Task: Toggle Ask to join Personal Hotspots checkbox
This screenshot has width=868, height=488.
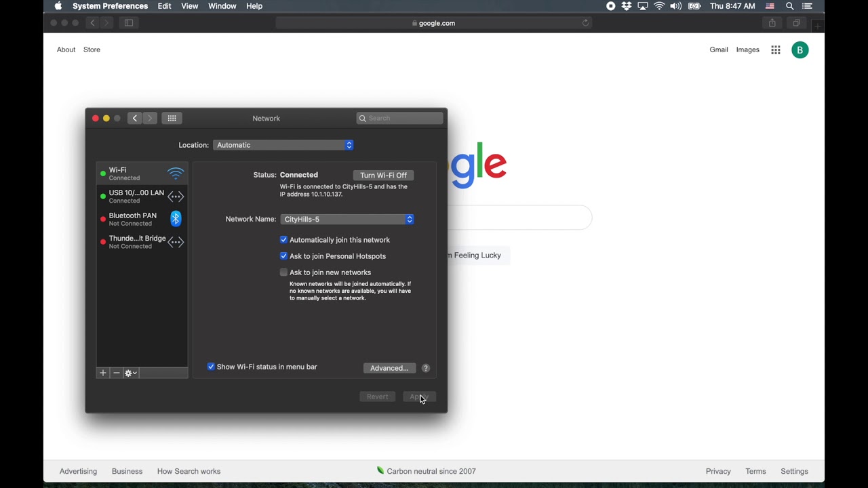Action: (283, 256)
